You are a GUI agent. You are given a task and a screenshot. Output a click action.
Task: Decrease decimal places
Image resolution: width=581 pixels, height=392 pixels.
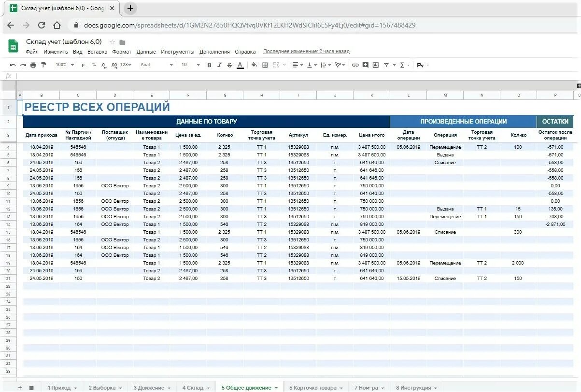click(x=104, y=65)
